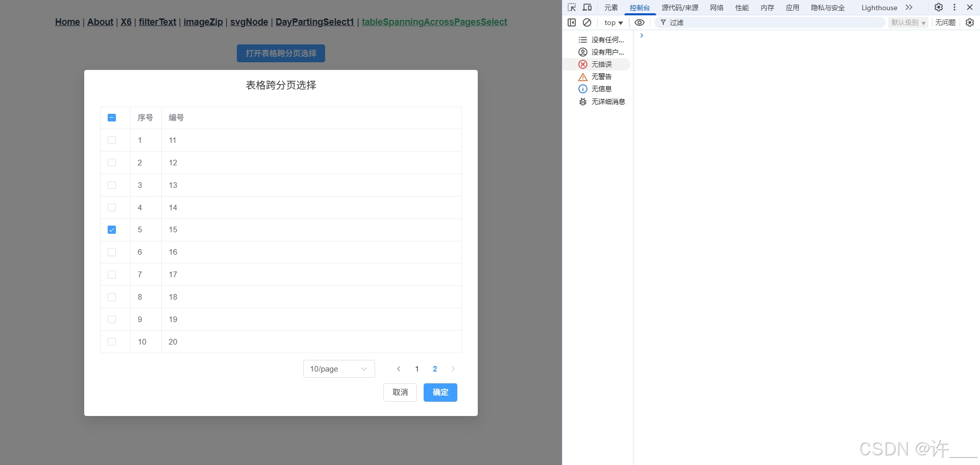
Task: Go to the previous page arrow
Action: [x=399, y=369]
